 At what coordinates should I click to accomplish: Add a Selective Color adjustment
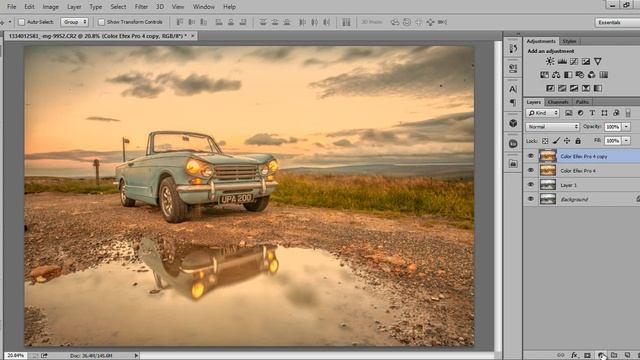[x=586, y=88]
